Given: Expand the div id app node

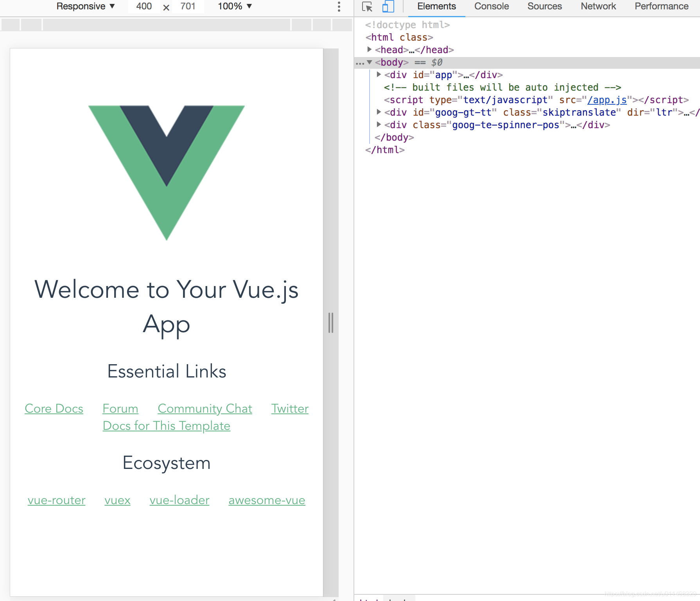Looking at the screenshot, I should 379,74.
